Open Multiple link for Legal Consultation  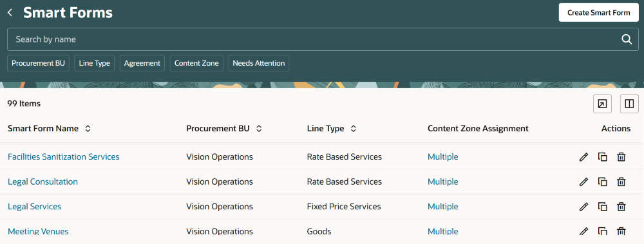point(443,182)
